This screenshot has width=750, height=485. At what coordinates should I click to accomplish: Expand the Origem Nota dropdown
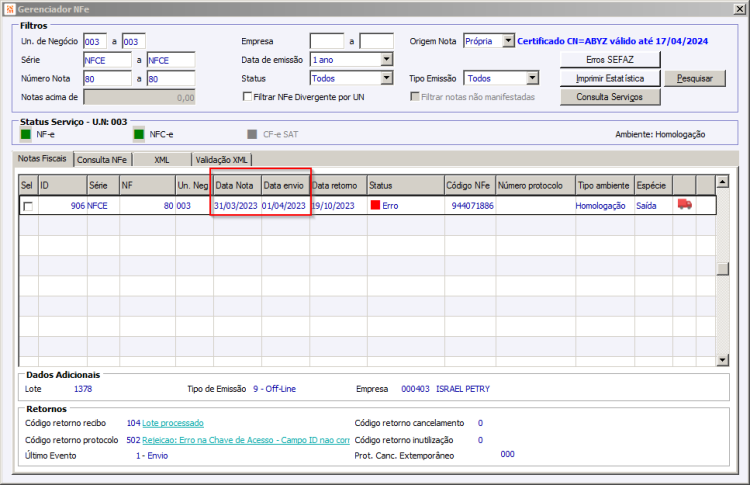pos(508,41)
